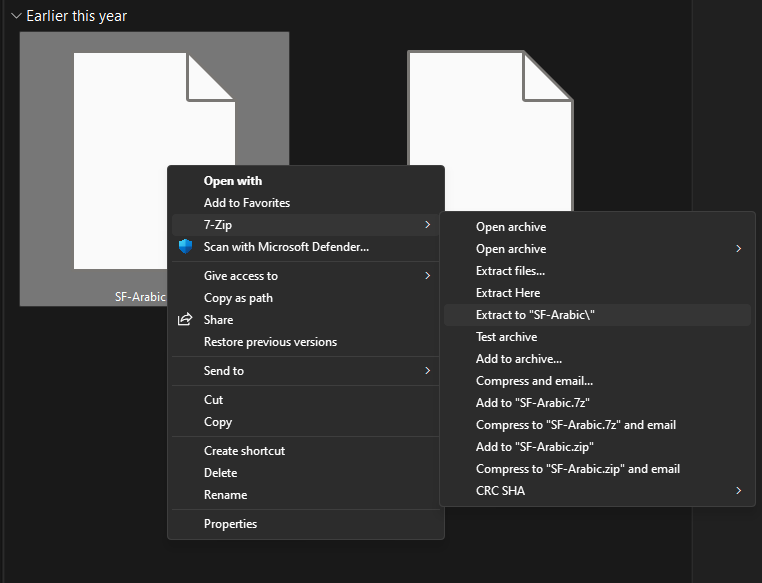
Task: Expand the CRC SHA submenu arrow
Action: 739,491
